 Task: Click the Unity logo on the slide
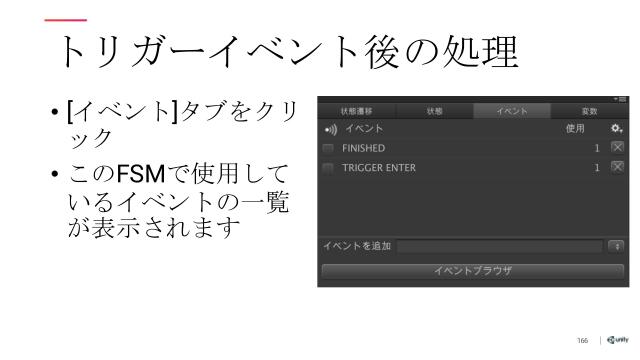point(618,340)
